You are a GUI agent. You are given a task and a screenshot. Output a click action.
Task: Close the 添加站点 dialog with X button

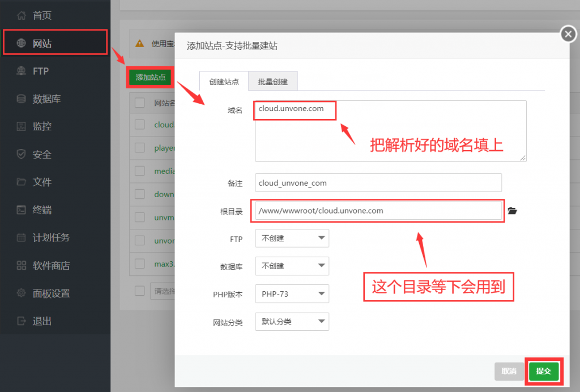pyautogui.click(x=568, y=35)
